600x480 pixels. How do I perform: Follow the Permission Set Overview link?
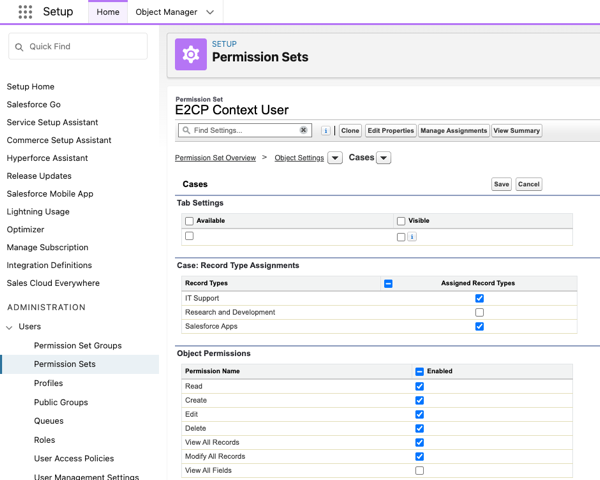coord(215,158)
